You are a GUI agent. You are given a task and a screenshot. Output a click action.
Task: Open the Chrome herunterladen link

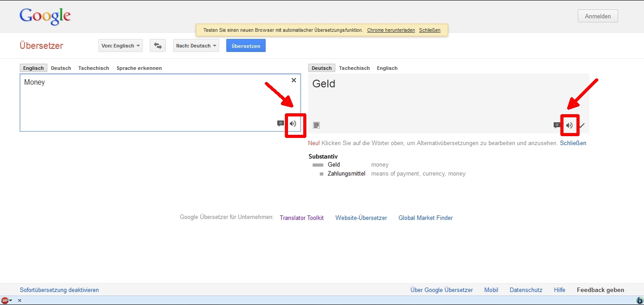pos(391,30)
